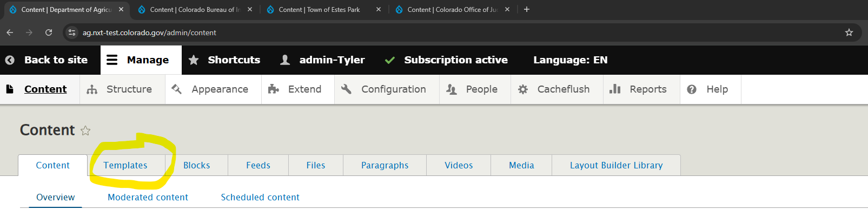The height and width of the screenshot is (222, 868).
Task: Open the Moderated content sub-tab
Action: [x=148, y=197]
